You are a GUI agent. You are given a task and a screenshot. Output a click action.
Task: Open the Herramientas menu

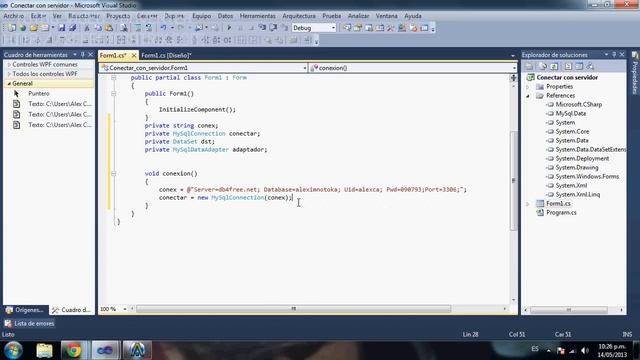258,16
